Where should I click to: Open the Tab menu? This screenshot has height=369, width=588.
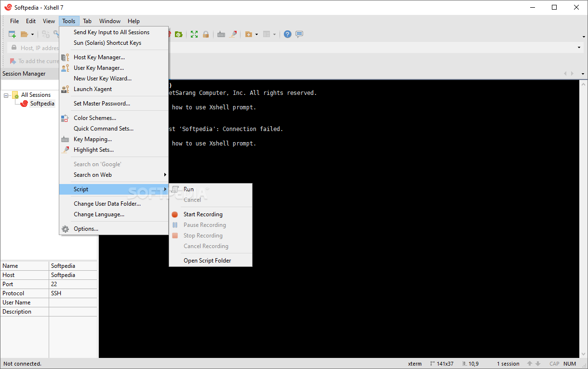click(x=87, y=21)
